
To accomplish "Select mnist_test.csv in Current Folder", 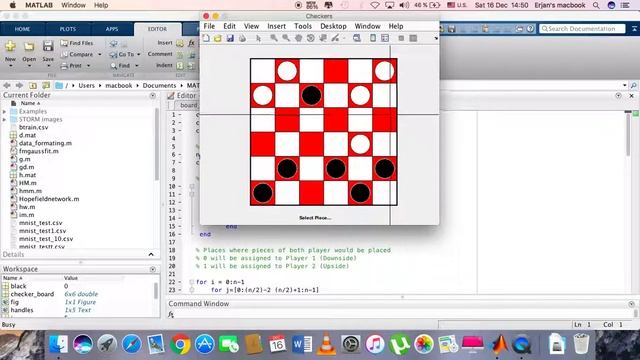I will tap(40, 223).
